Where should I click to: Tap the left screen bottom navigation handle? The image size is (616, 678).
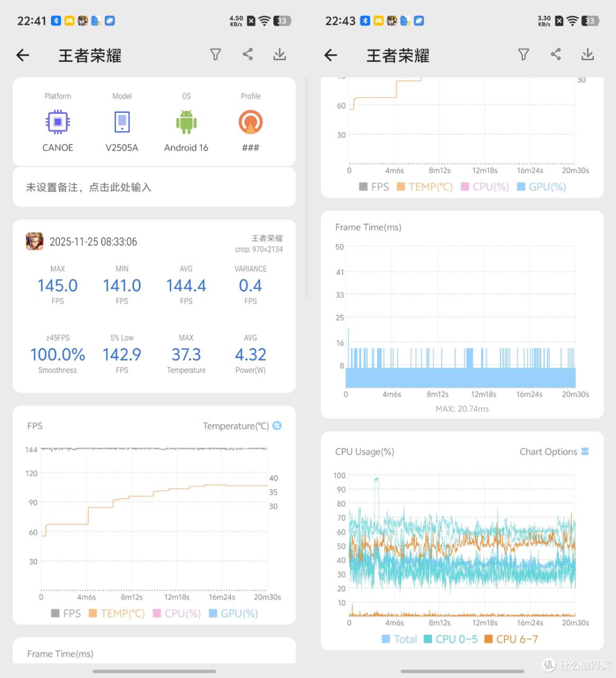[155, 671]
